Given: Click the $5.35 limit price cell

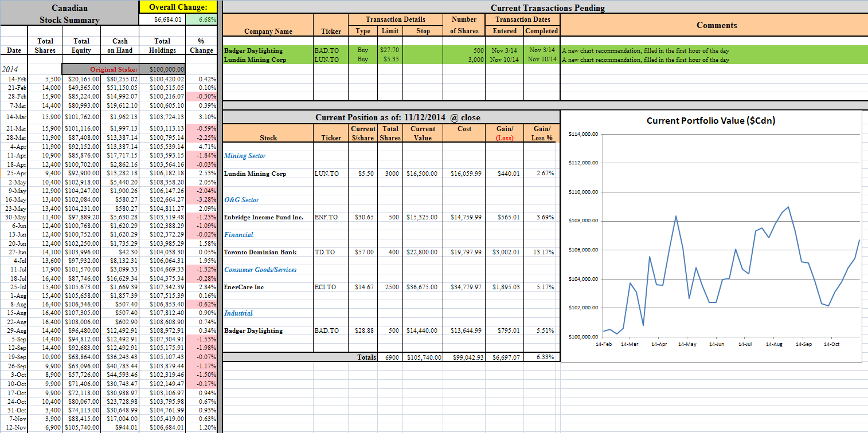Looking at the screenshot, I should tap(390, 60).
